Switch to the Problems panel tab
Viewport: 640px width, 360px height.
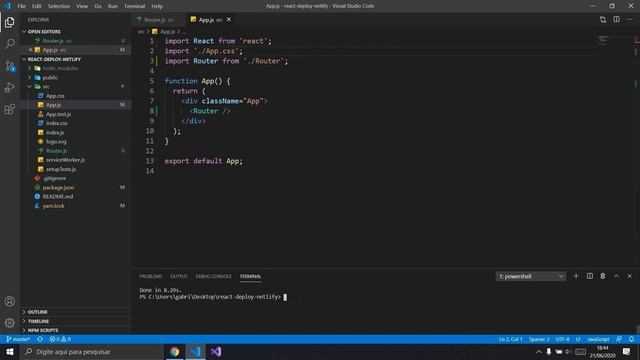click(x=151, y=276)
